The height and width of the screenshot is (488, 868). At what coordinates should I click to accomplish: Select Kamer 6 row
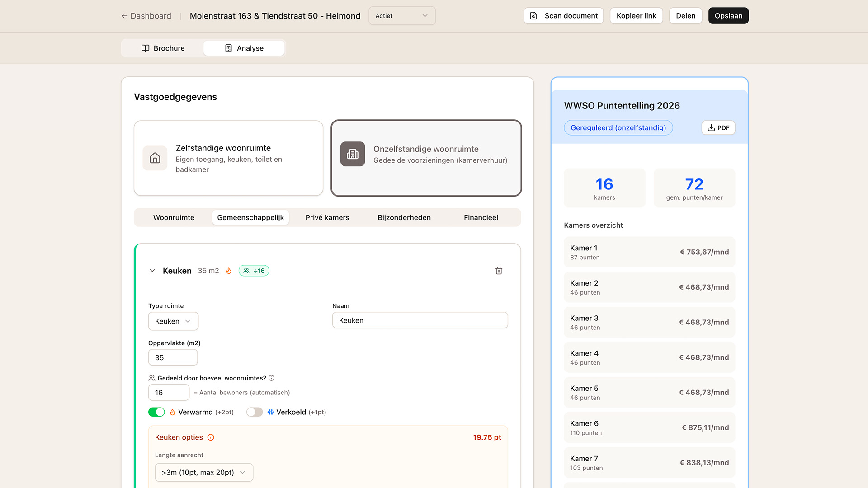(649, 427)
